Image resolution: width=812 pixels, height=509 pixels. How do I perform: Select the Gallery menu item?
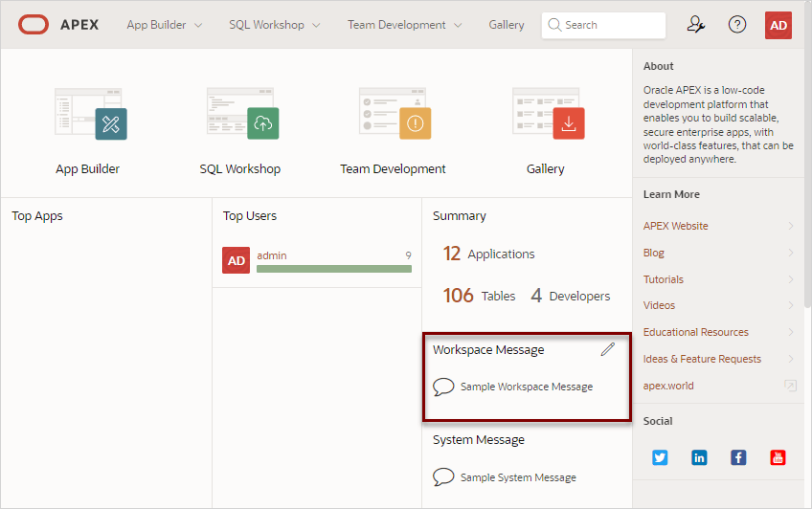point(506,25)
